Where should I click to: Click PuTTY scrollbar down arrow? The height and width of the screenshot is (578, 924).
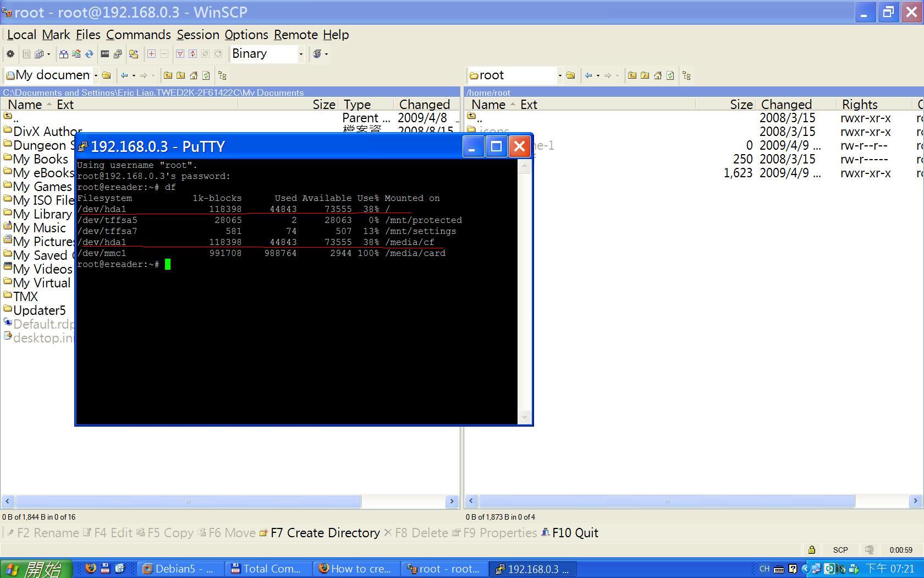[x=525, y=417]
